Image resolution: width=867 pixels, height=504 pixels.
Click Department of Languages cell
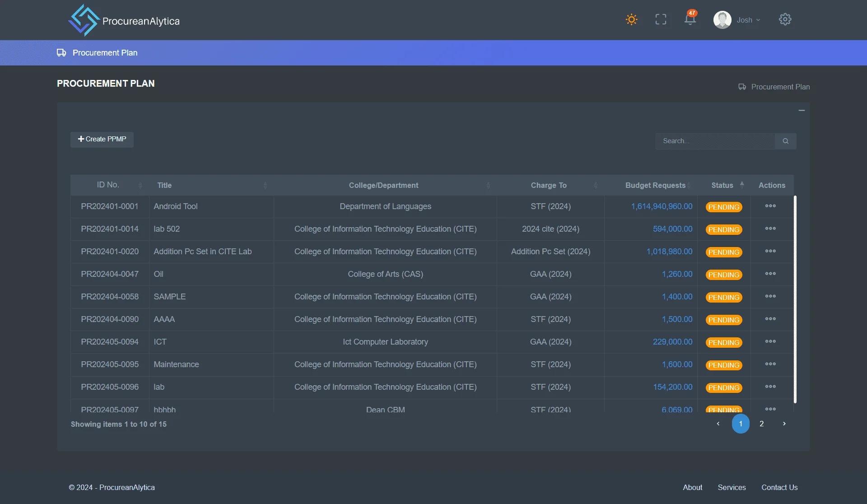coord(385,206)
